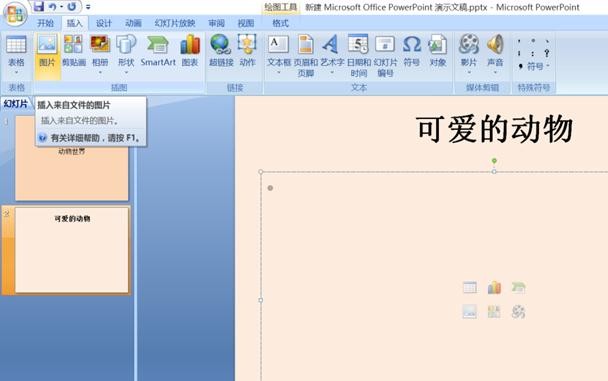Insert 日期和时间 date and time
Viewport: 608px width, 381px height.
pyautogui.click(x=359, y=56)
